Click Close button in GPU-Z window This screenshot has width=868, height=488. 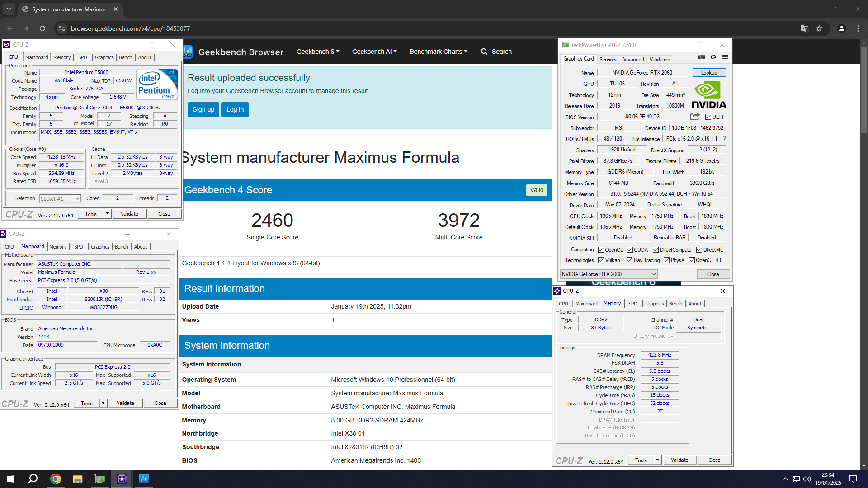713,274
